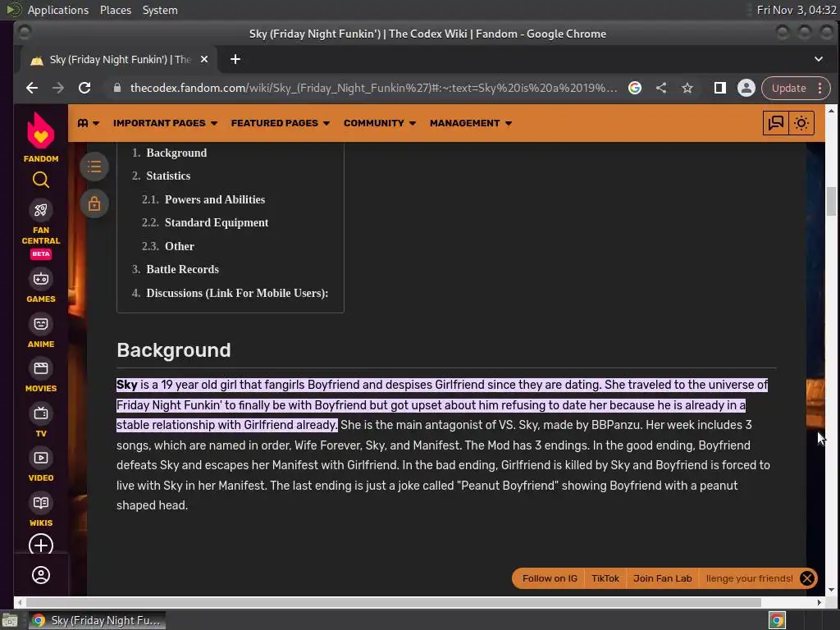840x630 pixels.
Task: Open the Places menu
Action: [116, 10]
